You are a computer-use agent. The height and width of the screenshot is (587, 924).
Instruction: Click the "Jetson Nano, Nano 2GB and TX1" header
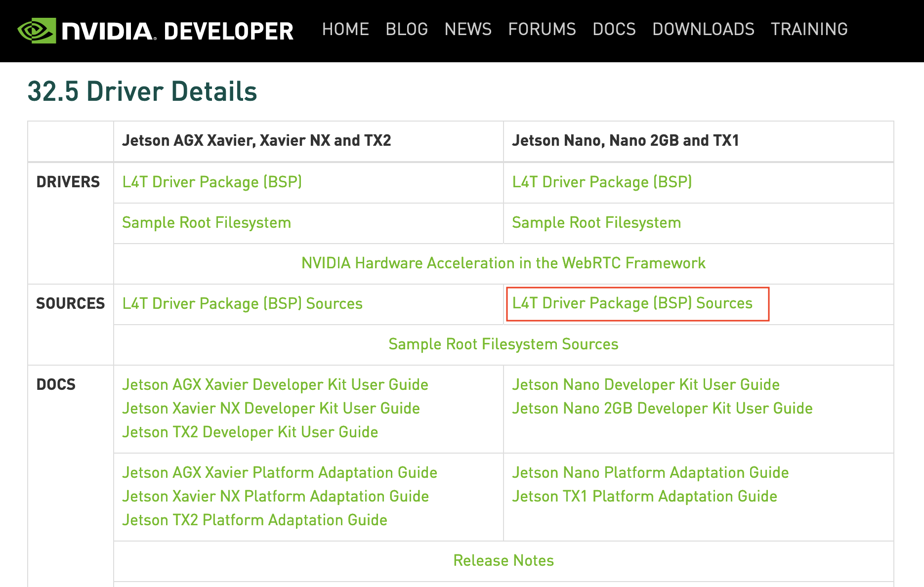click(x=626, y=140)
